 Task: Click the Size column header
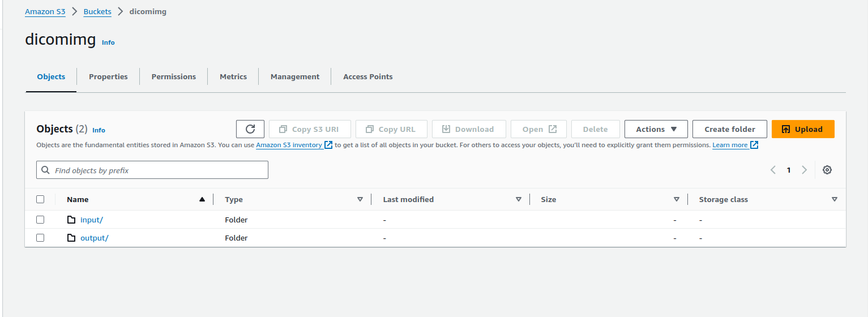549,199
